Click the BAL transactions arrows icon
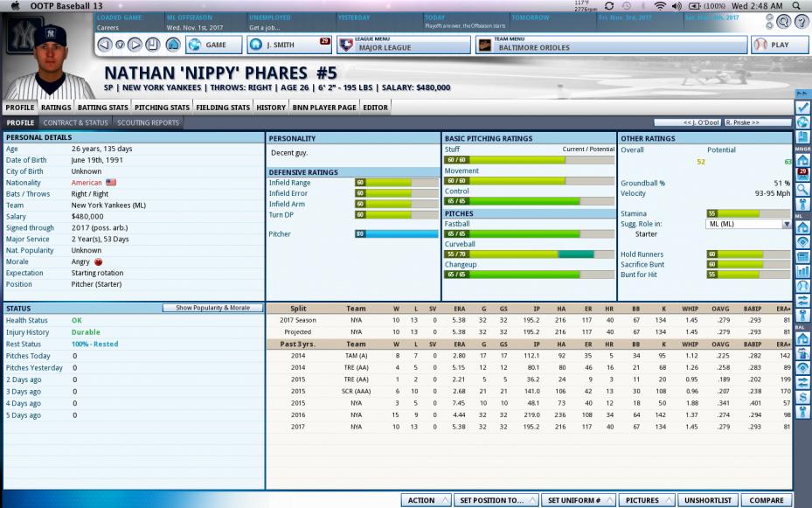812x508 pixels. click(802, 383)
